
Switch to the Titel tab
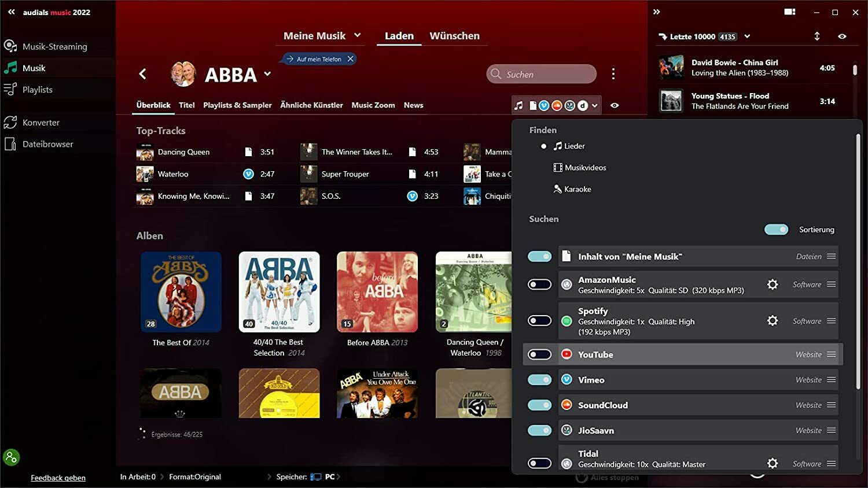186,105
